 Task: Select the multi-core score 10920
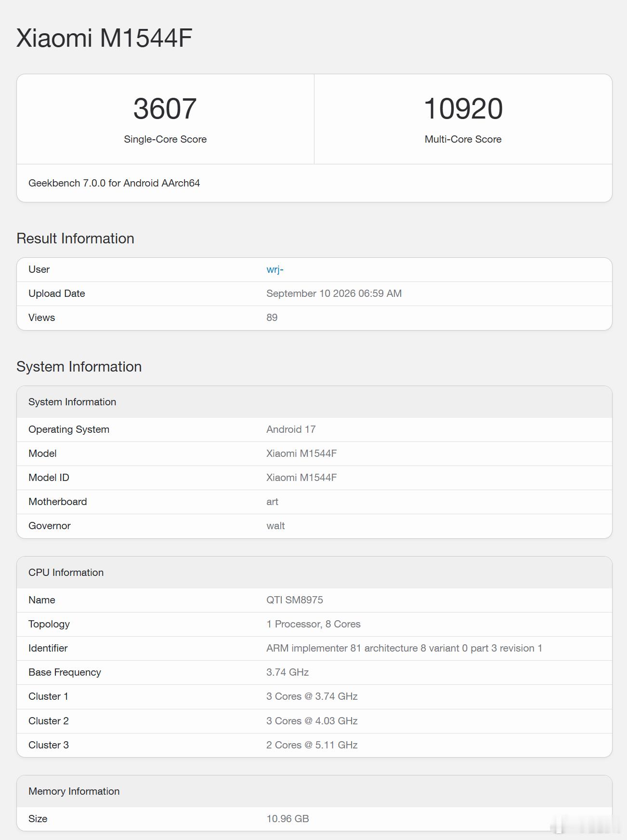point(463,108)
